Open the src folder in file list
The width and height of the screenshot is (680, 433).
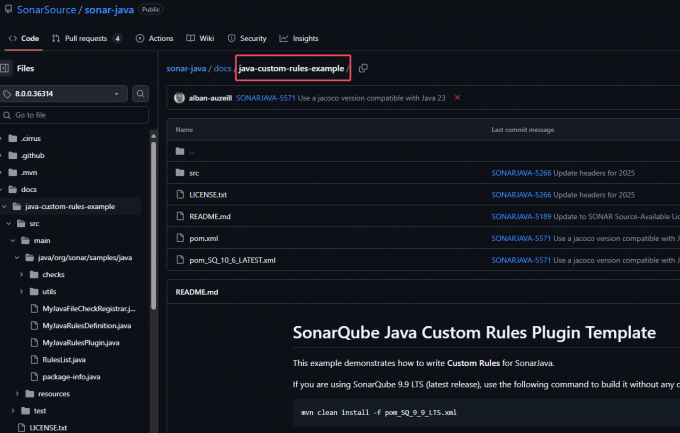point(194,173)
